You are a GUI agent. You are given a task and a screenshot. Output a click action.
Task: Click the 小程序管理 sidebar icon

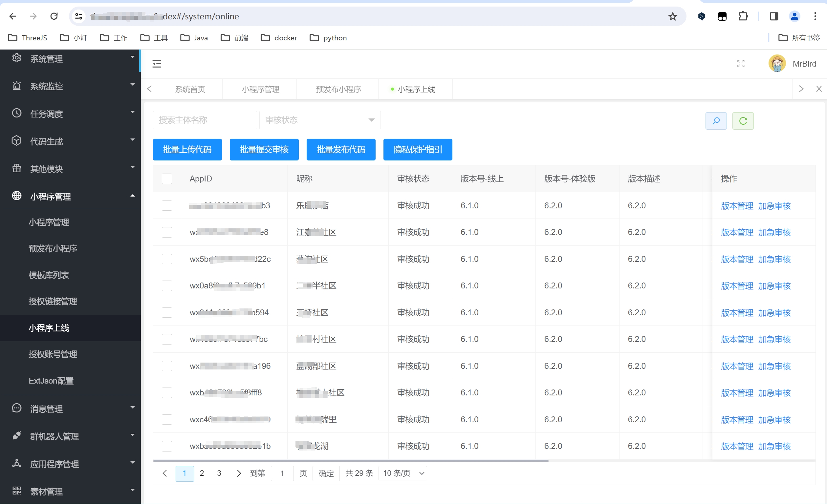[15, 197]
